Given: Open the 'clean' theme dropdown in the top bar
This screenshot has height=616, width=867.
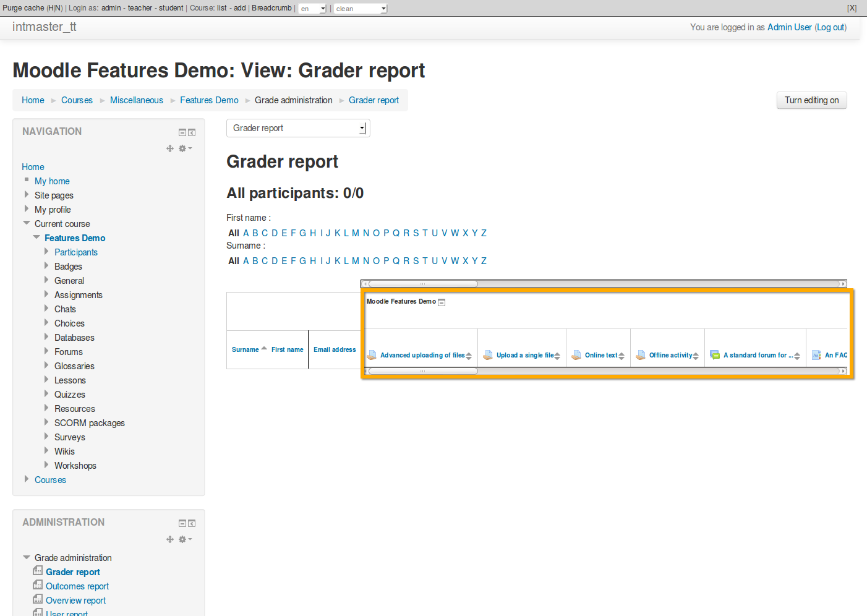Looking at the screenshot, I should [361, 9].
